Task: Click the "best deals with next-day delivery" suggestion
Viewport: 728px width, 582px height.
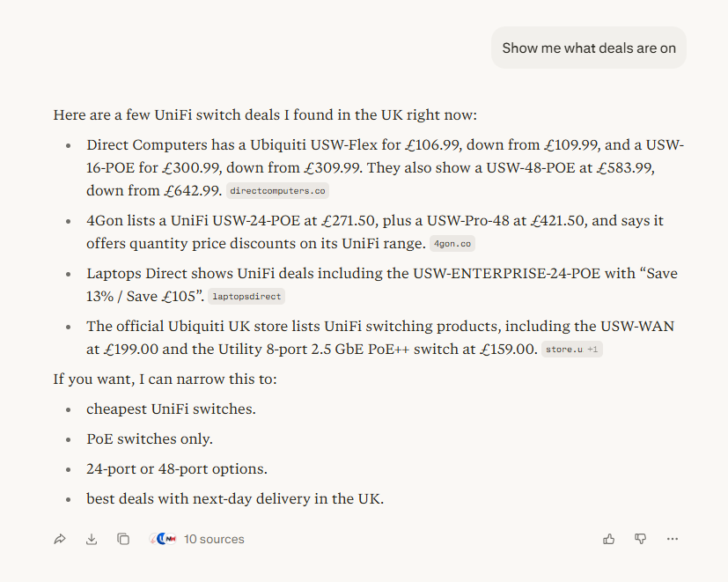Action: [234, 498]
